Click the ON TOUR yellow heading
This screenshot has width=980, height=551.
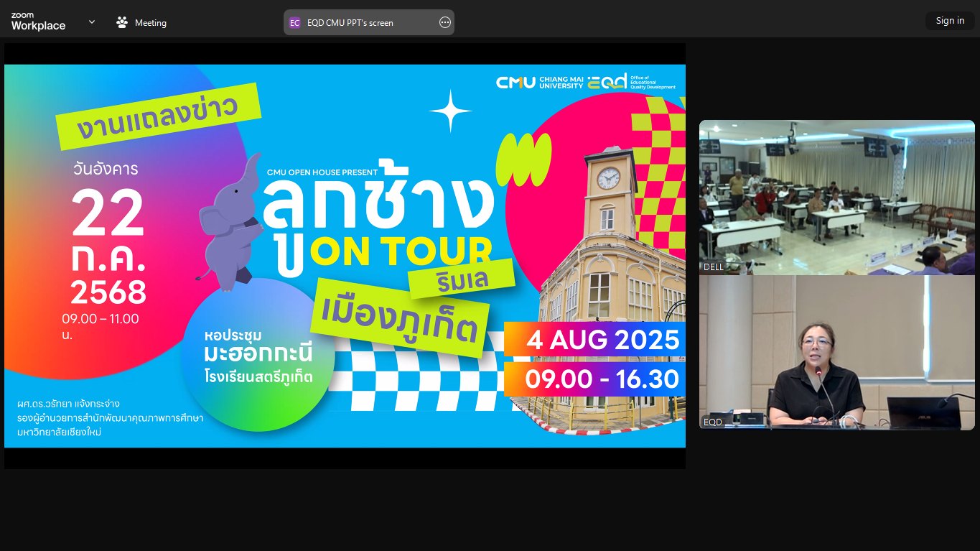[x=401, y=251]
